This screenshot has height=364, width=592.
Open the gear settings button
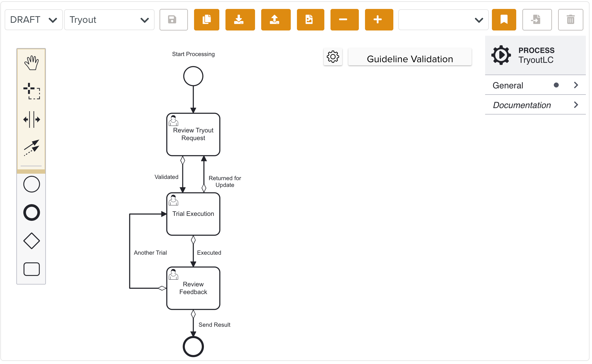tap(333, 57)
